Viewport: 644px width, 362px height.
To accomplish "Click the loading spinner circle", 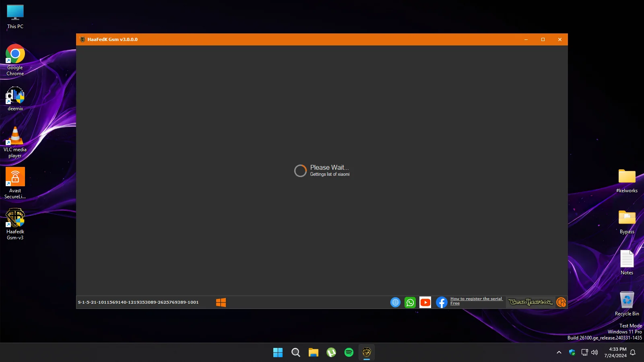I will pyautogui.click(x=300, y=171).
